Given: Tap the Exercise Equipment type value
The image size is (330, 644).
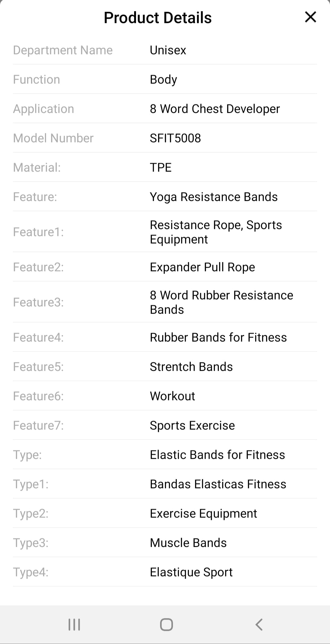Looking at the screenshot, I should tap(204, 513).
